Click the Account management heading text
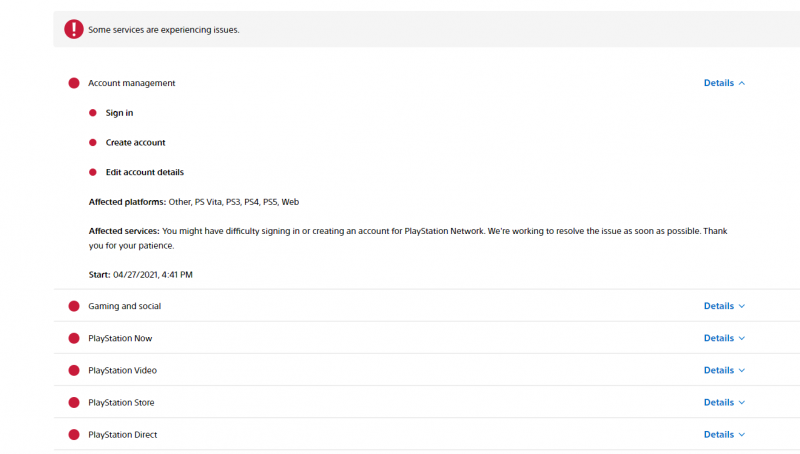The height and width of the screenshot is (454, 800). pyautogui.click(x=131, y=83)
